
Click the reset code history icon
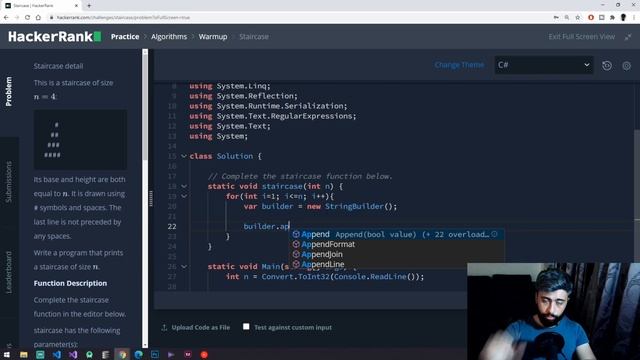pos(607,65)
